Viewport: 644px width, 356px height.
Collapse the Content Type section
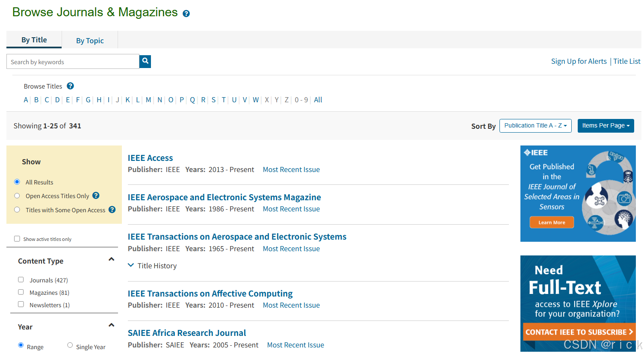(x=112, y=259)
